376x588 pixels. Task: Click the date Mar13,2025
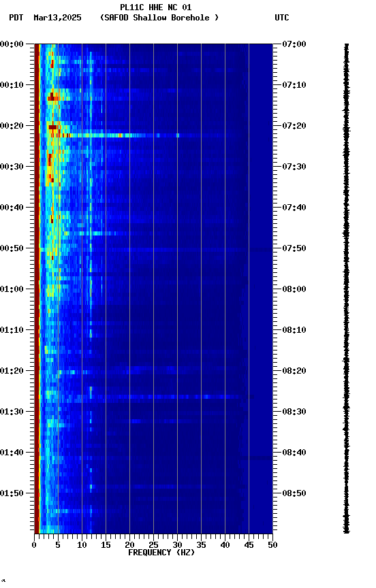[57, 18]
